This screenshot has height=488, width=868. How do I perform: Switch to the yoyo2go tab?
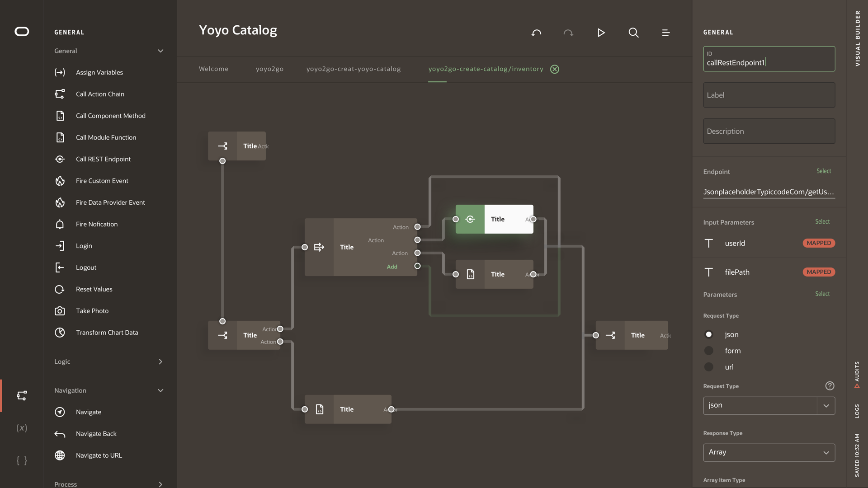pos(269,69)
